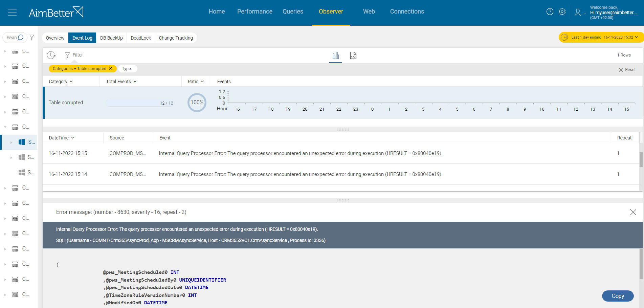Click the Events chart header
The height and width of the screenshot is (308, 644).
point(224,82)
